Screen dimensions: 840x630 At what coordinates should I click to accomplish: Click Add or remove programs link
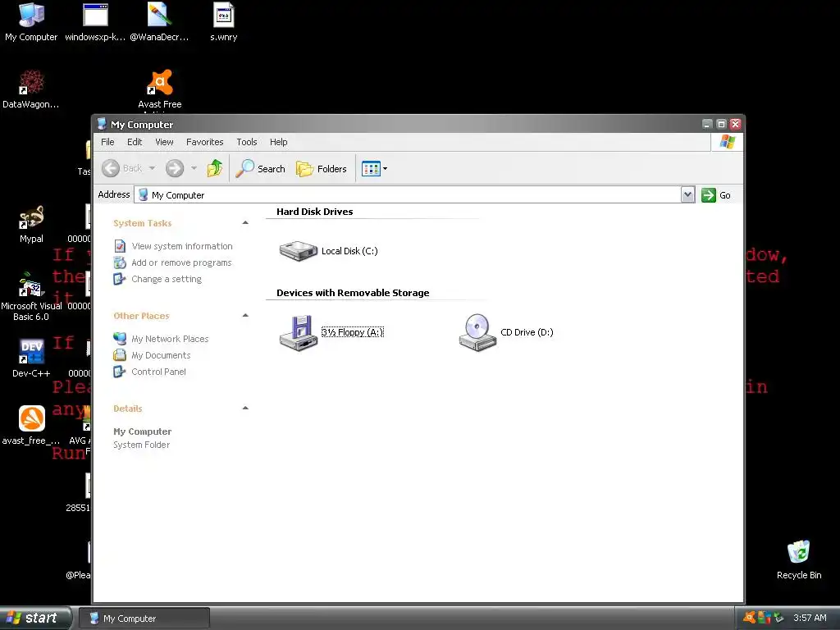[x=181, y=262]
